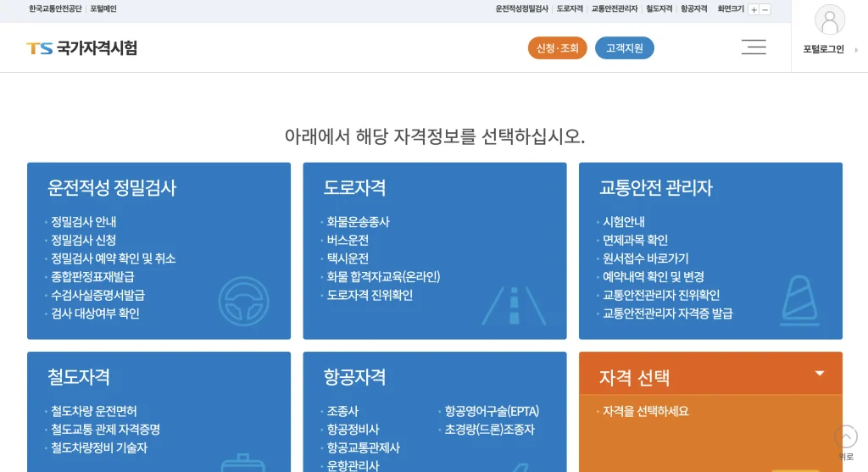The height and width of the screenshot is (472, 868).
Task: Open 종합판정표재발급 link
Action: 92,276
